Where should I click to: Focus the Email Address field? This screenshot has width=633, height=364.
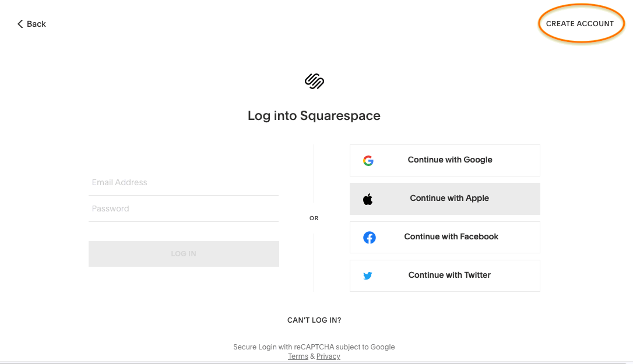(x=183, y=182)
